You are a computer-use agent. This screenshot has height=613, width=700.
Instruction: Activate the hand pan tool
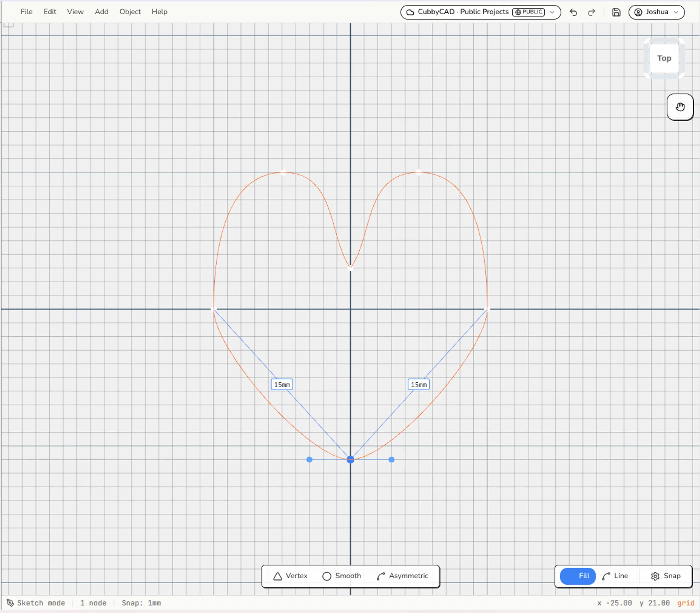(x=680, y=107)
